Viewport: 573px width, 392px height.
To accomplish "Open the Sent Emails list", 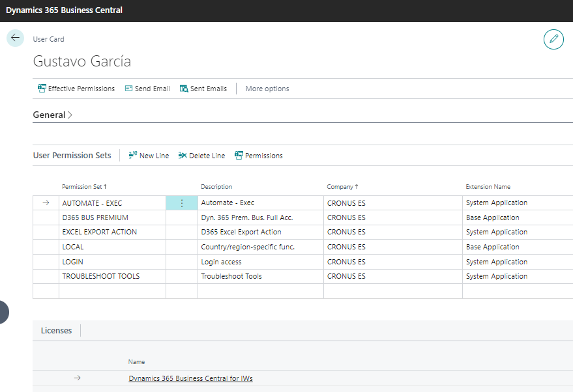I will tap(203, 89).
